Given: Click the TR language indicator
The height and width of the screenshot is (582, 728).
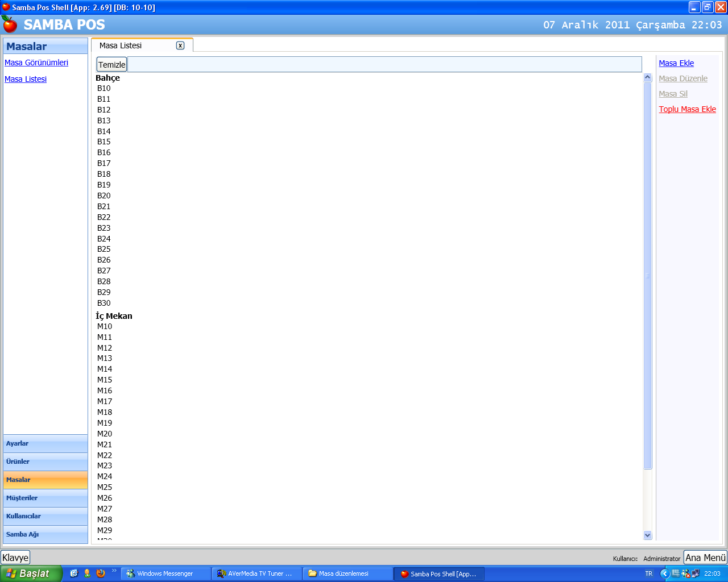Looking at the screenshot, I should 649,573.
